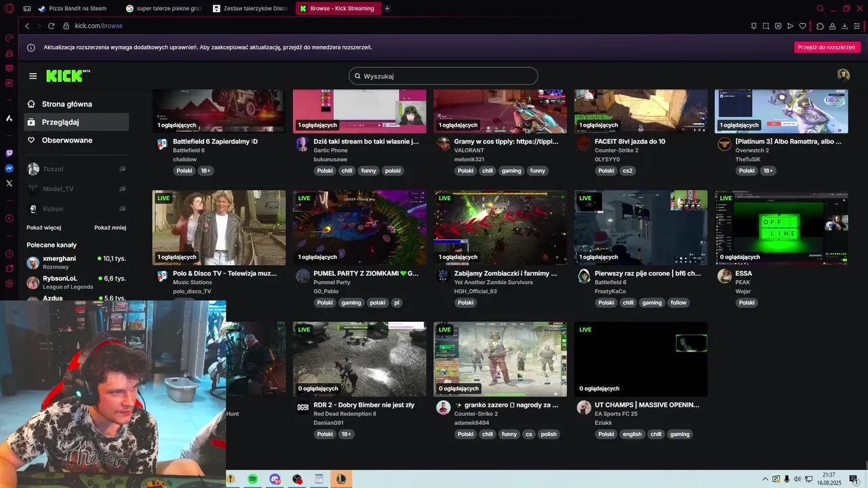The height and width of the screenshot is (488, 868).
Task: Open Twitch in the Opera sidebar
Action: 9,153
